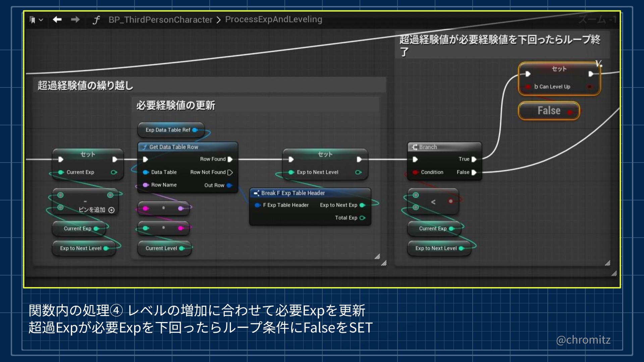
Task: Select the ProcessExpAndLeveling breadcrumb
Action: tap(273, 19)
